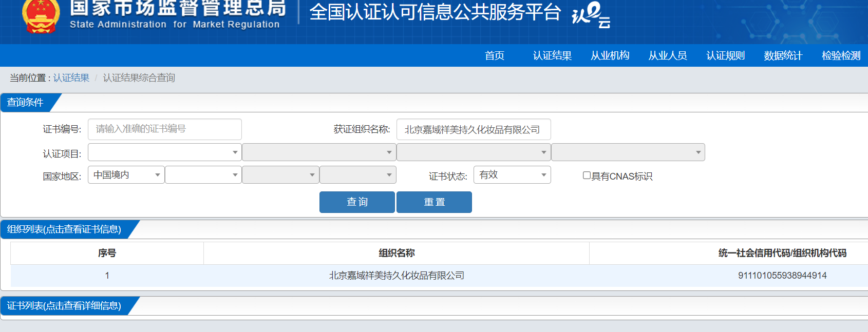Screen dimensions: 868x332
Task: Open the 数据统计 navigation item
Action: pyautogui.click(x=783, y=55)
